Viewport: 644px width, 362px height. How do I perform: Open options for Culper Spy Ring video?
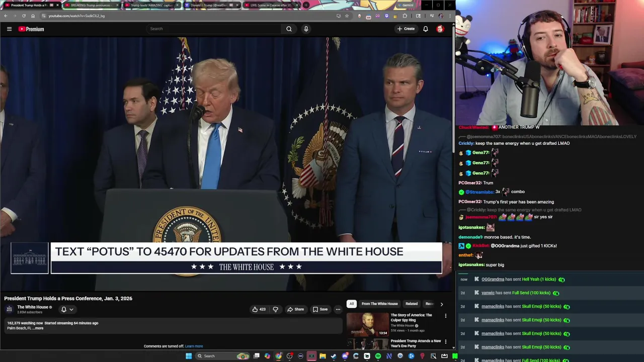(445, 316)
